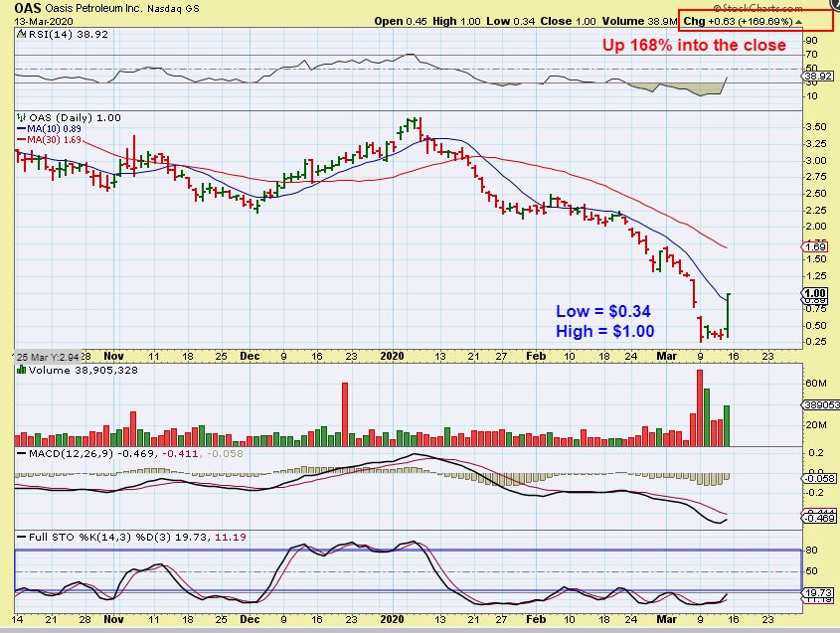This screenshot has height=633, width=840.
Task: Click the black MACD legend line marker
Action: click(x=22, y=453)
